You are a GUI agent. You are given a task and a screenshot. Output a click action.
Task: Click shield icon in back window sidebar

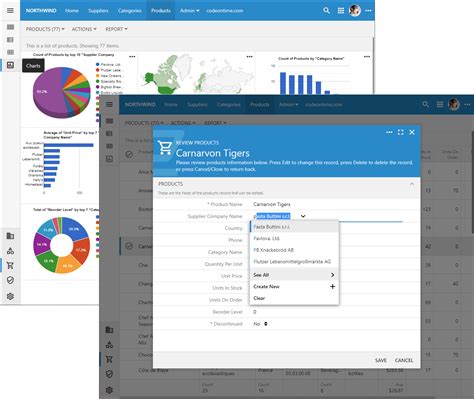coord(10,280)
